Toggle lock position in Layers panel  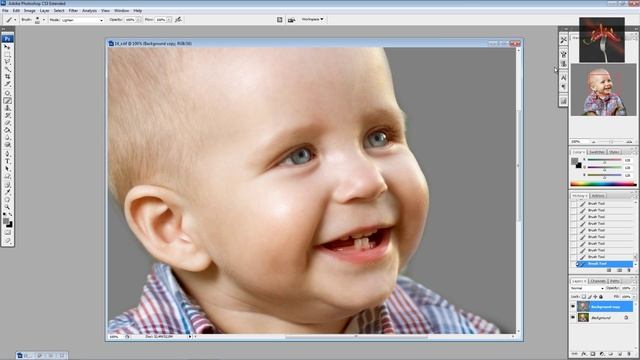[x=595, y=297]
